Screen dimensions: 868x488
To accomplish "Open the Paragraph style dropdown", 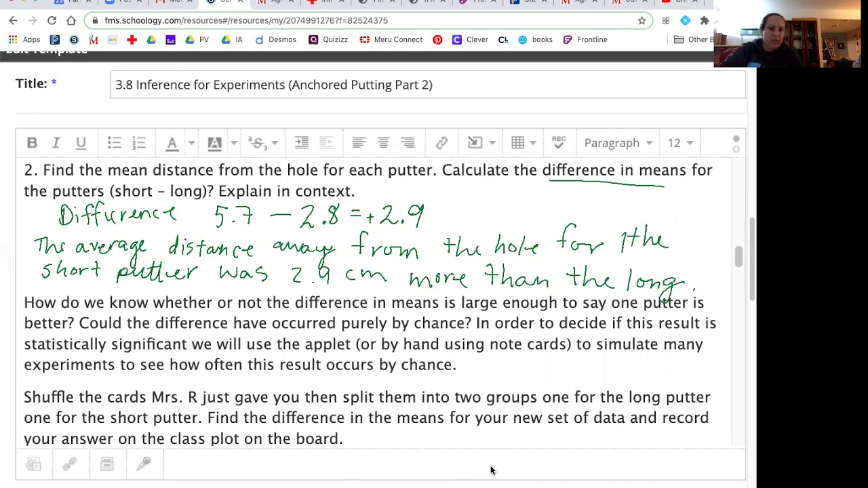I will coord(618,143).
